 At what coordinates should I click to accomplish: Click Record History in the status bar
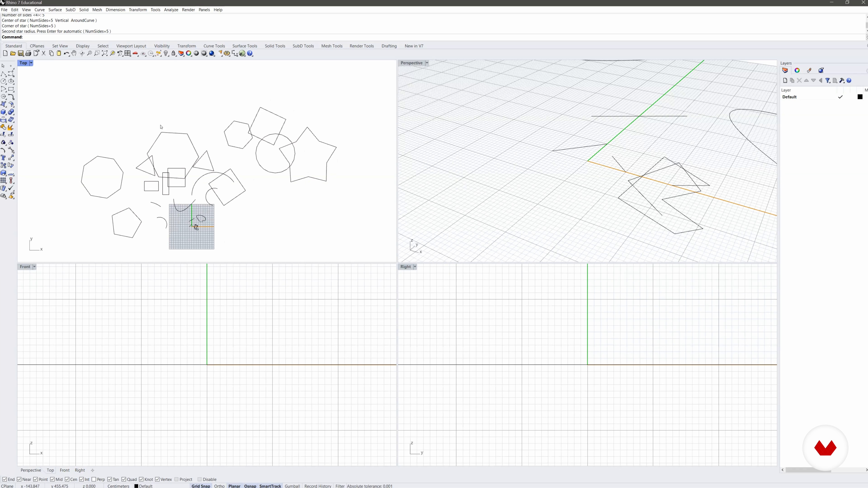click(318, 486)
